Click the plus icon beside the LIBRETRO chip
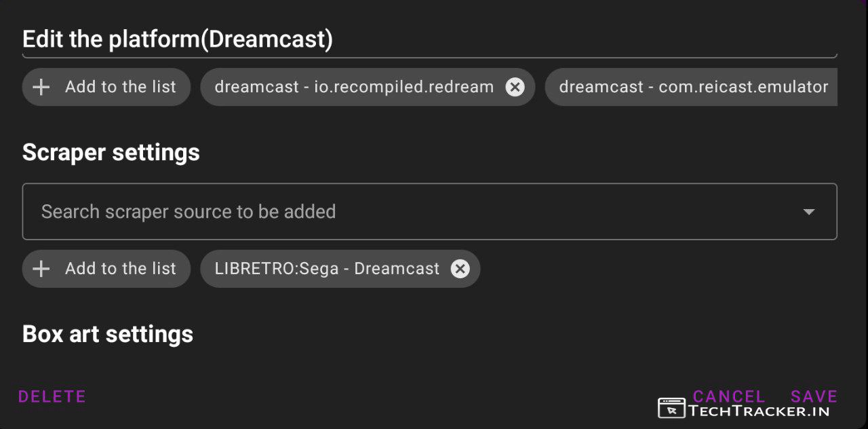 click(41, 269)
